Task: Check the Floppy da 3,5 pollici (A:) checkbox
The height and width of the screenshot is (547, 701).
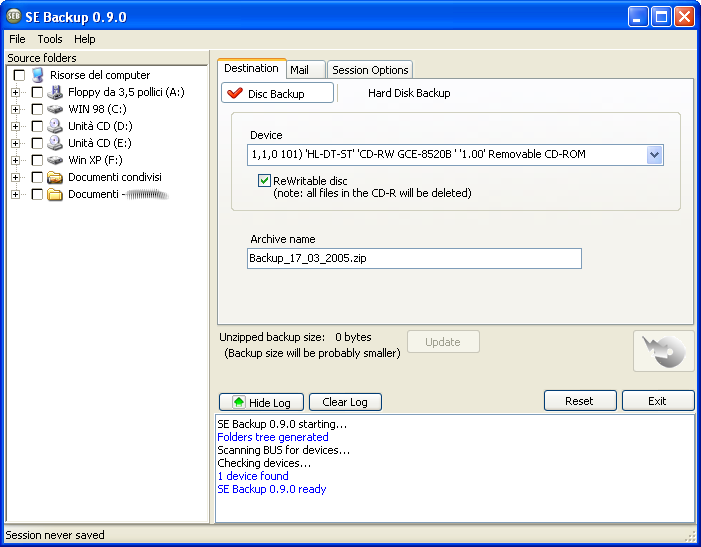Action: (37, 92)
